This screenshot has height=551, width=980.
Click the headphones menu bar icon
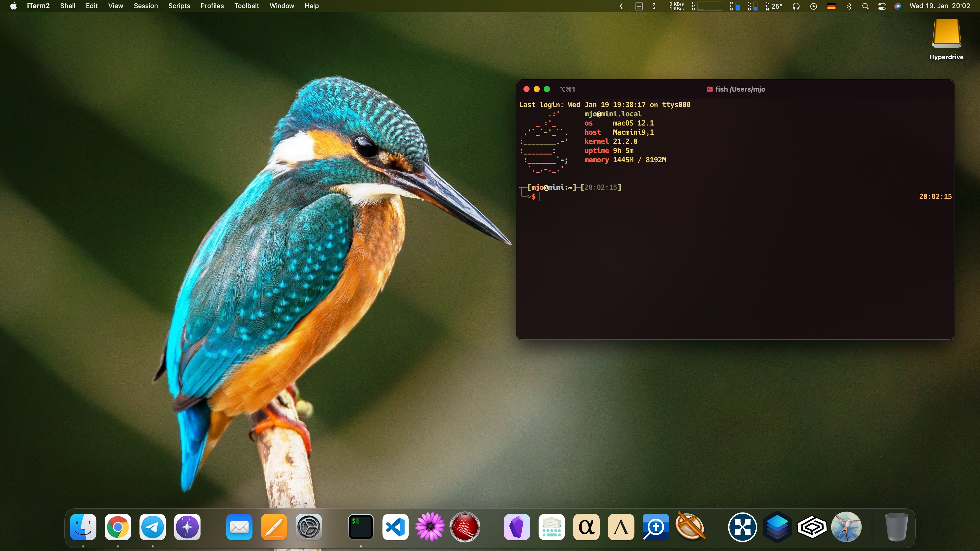click(796, 6)
